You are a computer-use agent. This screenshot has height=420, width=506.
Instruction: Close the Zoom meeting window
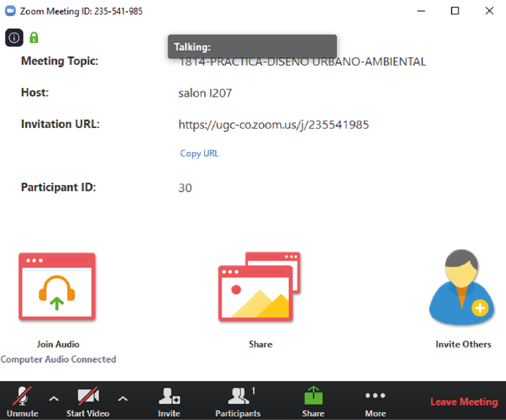(489, 11)
